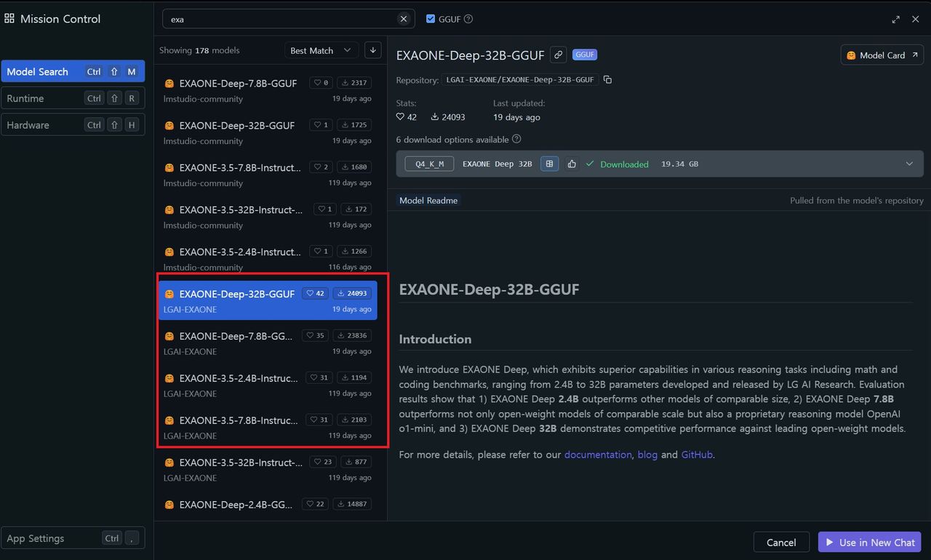The width and height of the screenshot is (931, 560).
Task: Click the download options help icon
Action: coord(516,139)
